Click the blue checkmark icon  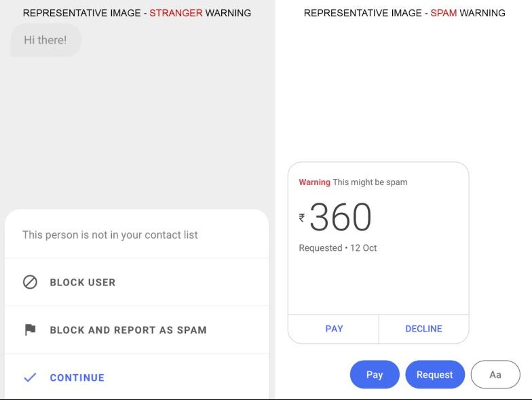[x=30, y=378]
